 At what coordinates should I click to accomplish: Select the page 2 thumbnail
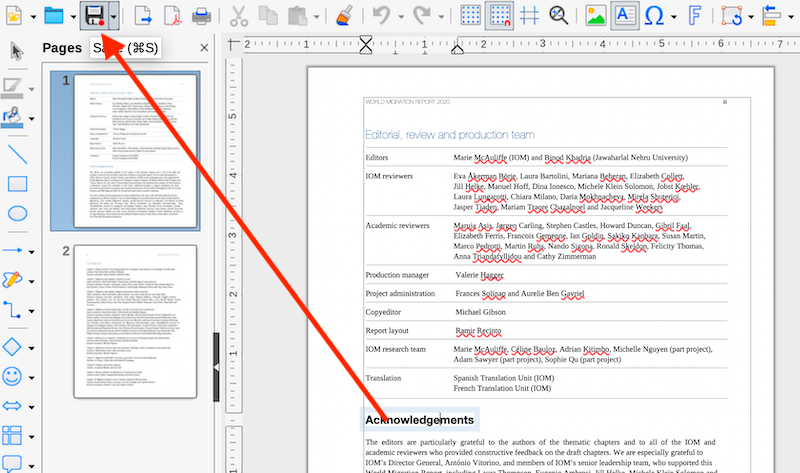pyautogui.click(x=135, y=321)
